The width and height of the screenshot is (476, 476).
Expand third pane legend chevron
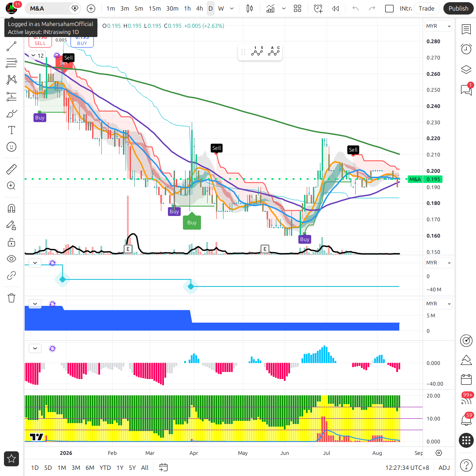pos(35,304)
